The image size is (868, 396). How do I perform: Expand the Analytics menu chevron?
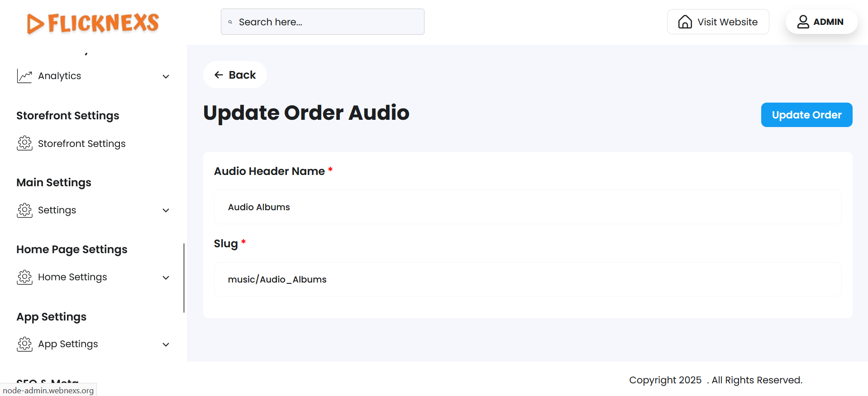coord(166,76)
